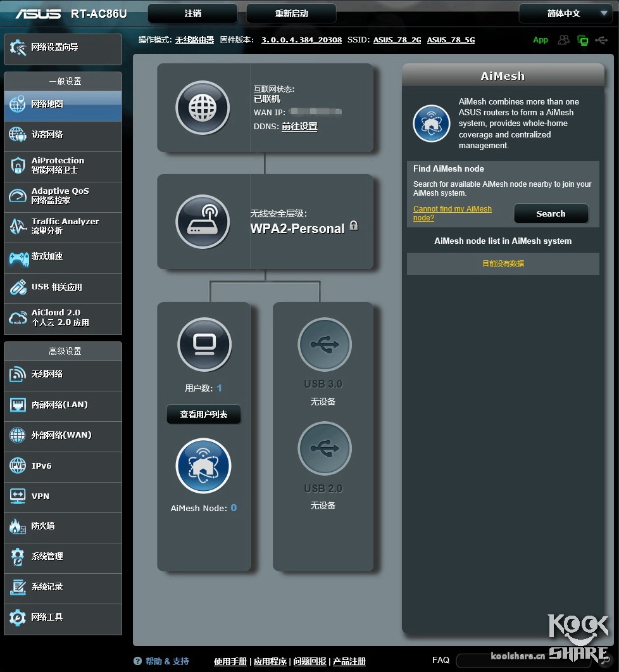
Task: Open the 问题回报 feedback link
Action: tap(309, 661)
